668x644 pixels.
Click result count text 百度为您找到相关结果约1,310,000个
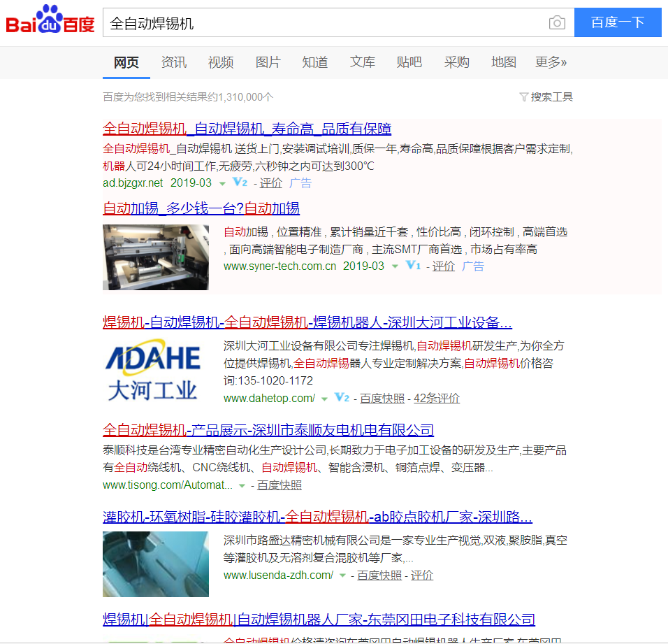click(188, 97)
